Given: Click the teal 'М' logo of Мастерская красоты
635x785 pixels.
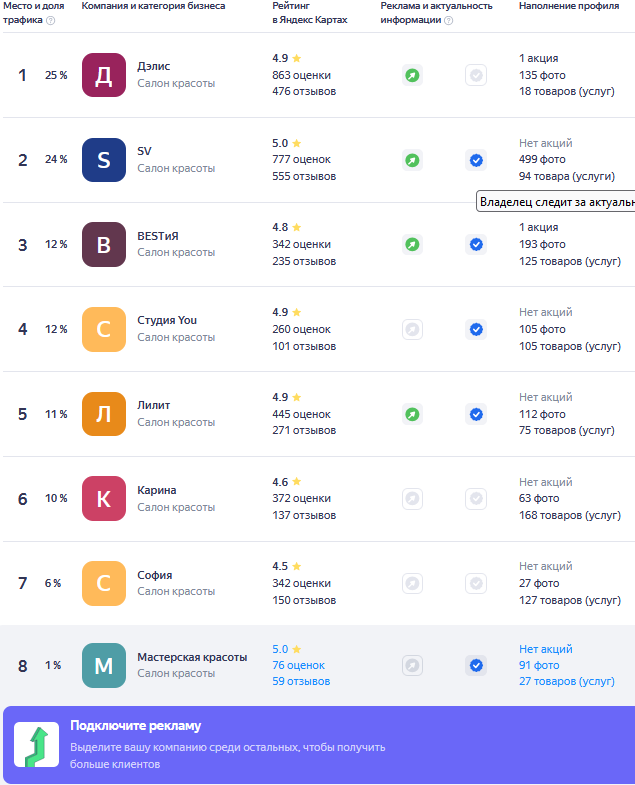Looking at the screenshot, I should point(104,665).
